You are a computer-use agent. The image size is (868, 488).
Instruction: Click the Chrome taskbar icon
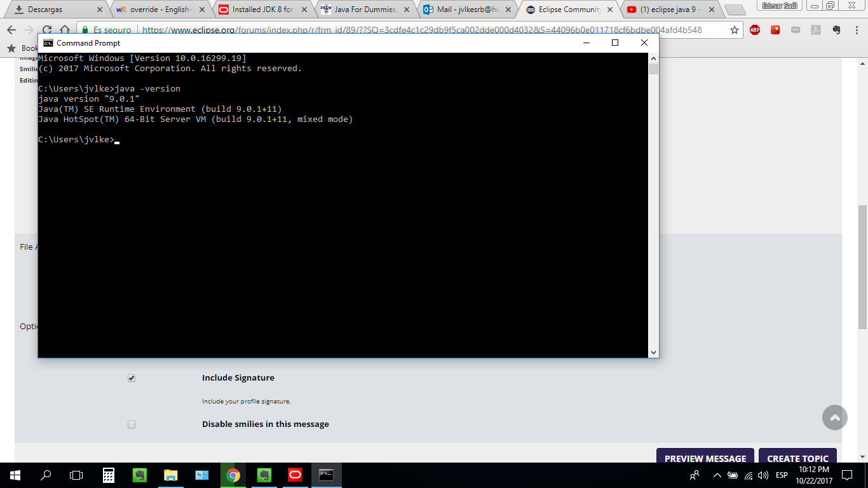tap(233, 475)
